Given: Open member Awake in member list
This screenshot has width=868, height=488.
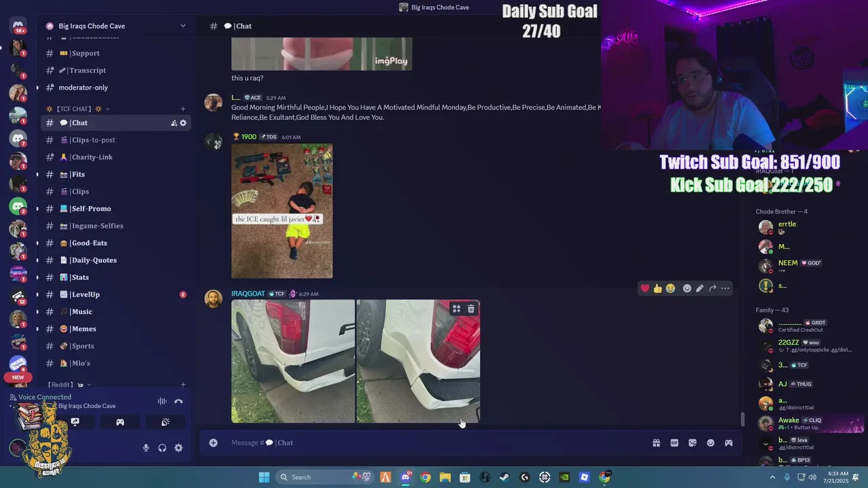Looking at the screenshot, I should tap(808, 424).
